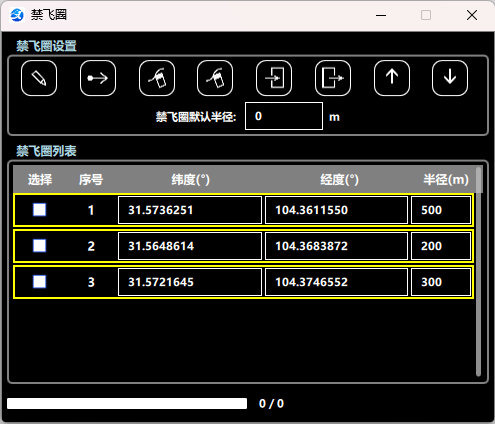Click the radius field showing 300

[x=441, y=282]
